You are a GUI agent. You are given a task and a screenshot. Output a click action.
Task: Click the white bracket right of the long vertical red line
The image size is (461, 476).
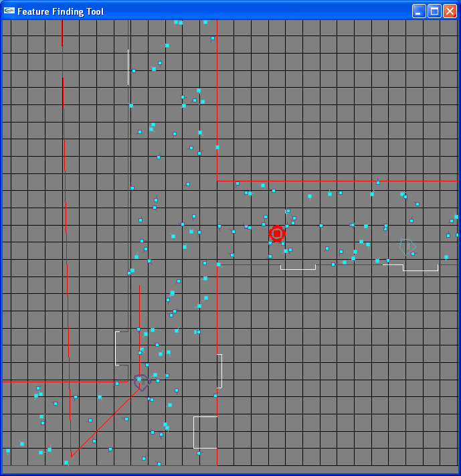click(219, 371)
